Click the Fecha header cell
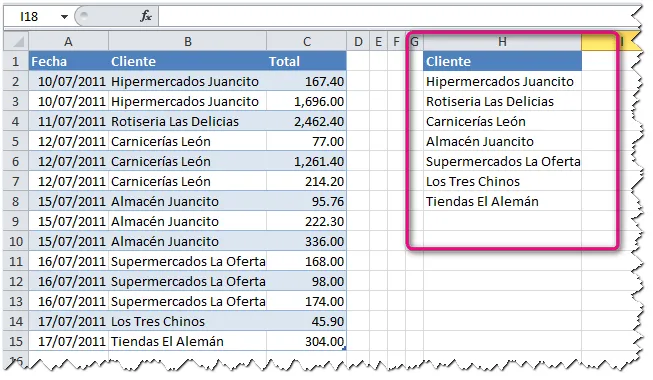 tap(68, 61)
